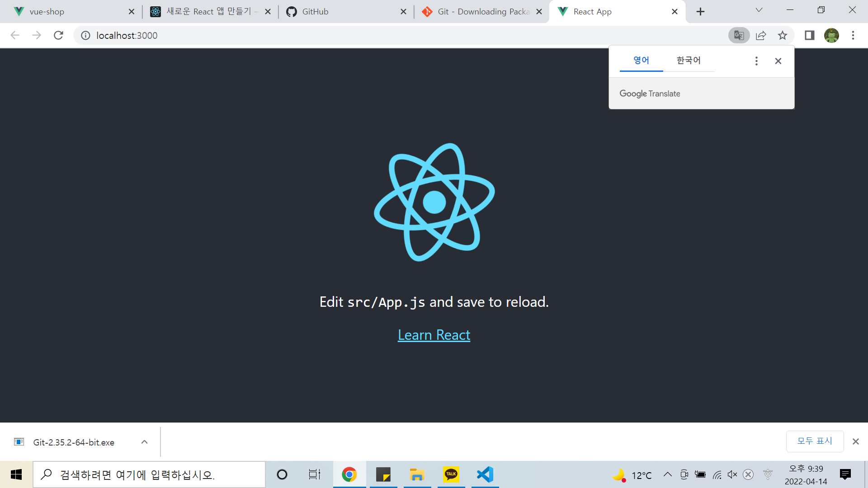Click Meet Now camera icon in tray
This screenshot has width=868, height=488.
click(x=684, y=474)
